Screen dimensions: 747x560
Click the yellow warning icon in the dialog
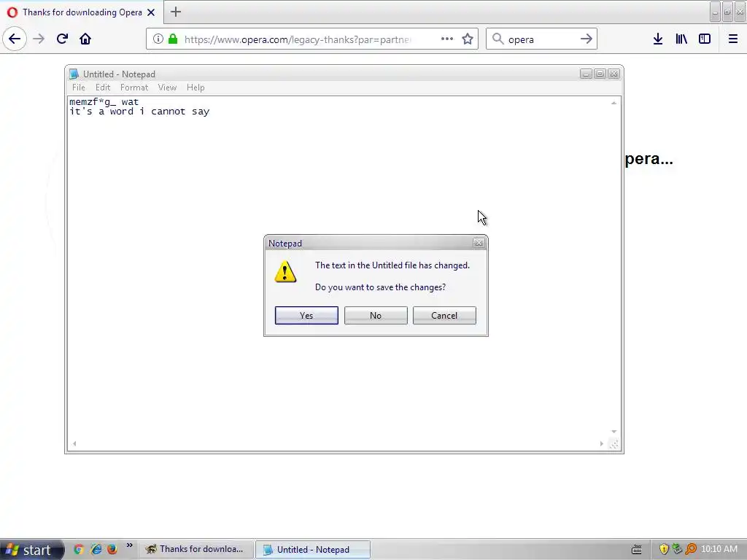pyautogui.click(x=285, y=272)
